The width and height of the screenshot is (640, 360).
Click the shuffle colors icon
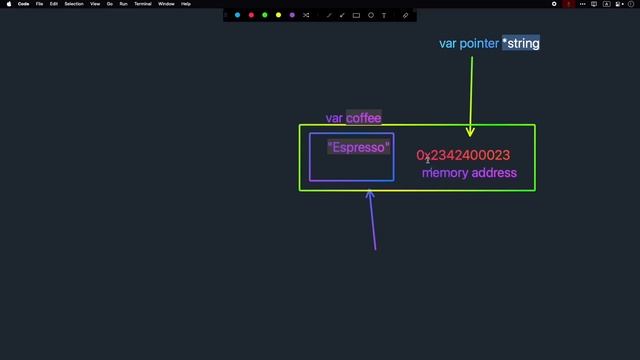pos(306,15)
